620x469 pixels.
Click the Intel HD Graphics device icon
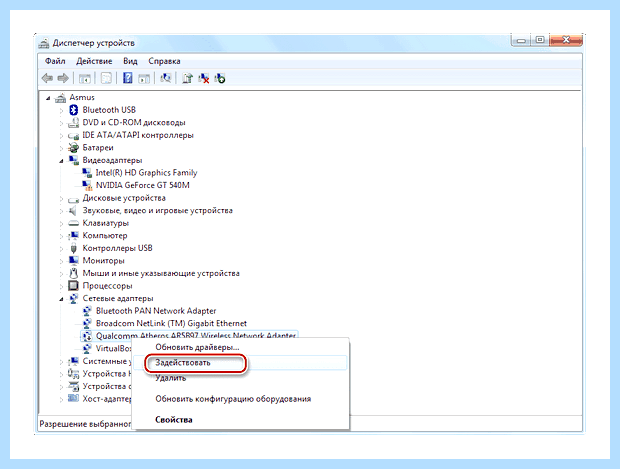point(87,173)
